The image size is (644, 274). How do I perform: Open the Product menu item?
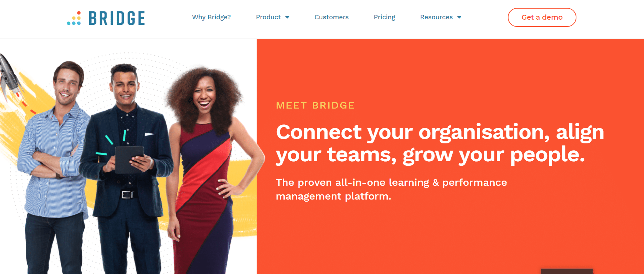[x=268, y=17]
